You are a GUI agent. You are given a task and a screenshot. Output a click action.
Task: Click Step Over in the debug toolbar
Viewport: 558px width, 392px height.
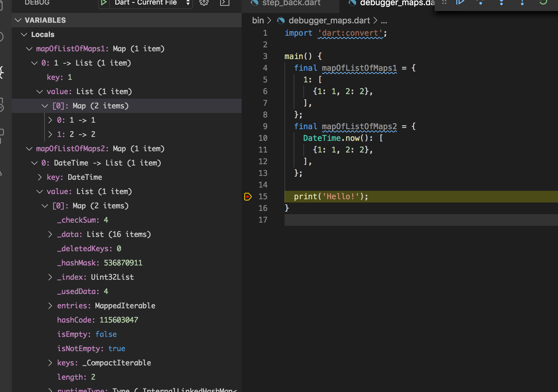pos(481,3)
